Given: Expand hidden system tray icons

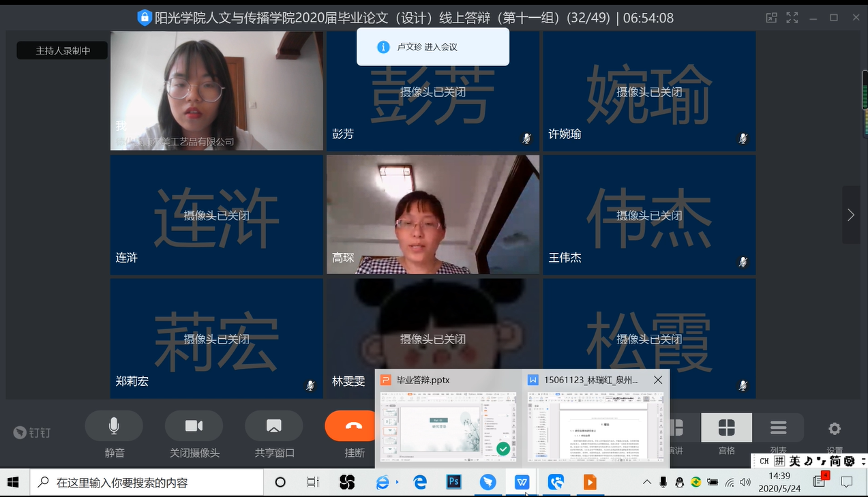Looking at the screenshot, I should (x=646, y=482).
